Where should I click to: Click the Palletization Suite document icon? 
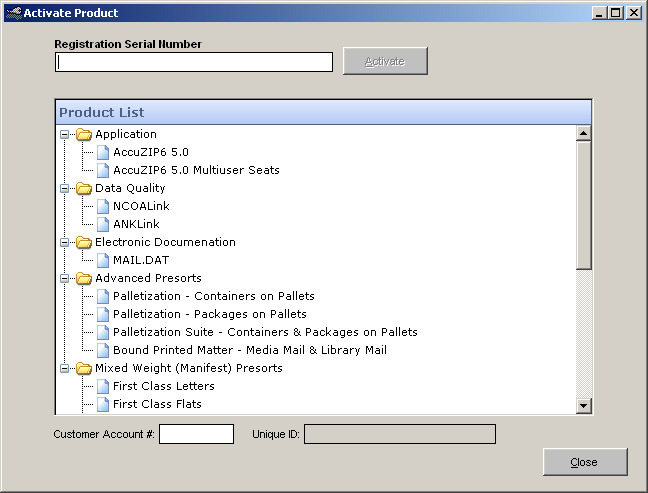click(102, 332)
